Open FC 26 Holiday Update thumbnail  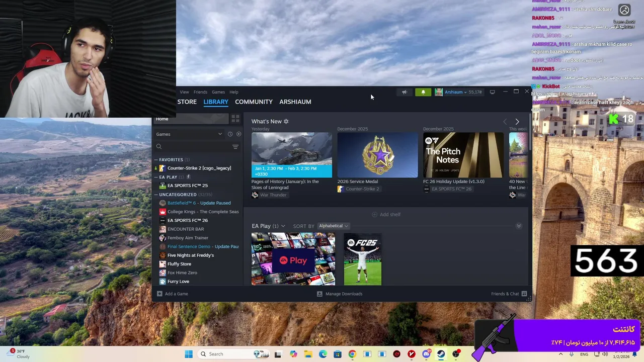point(463,155)
